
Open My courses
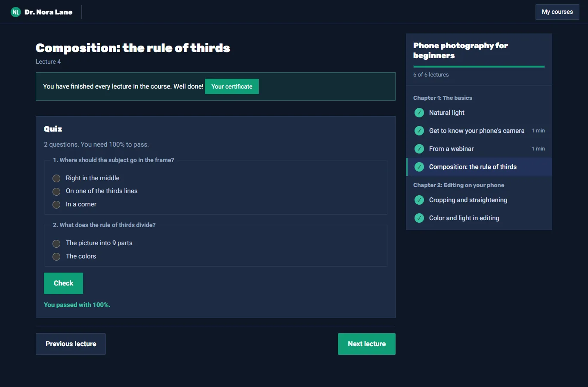(557, 12)
